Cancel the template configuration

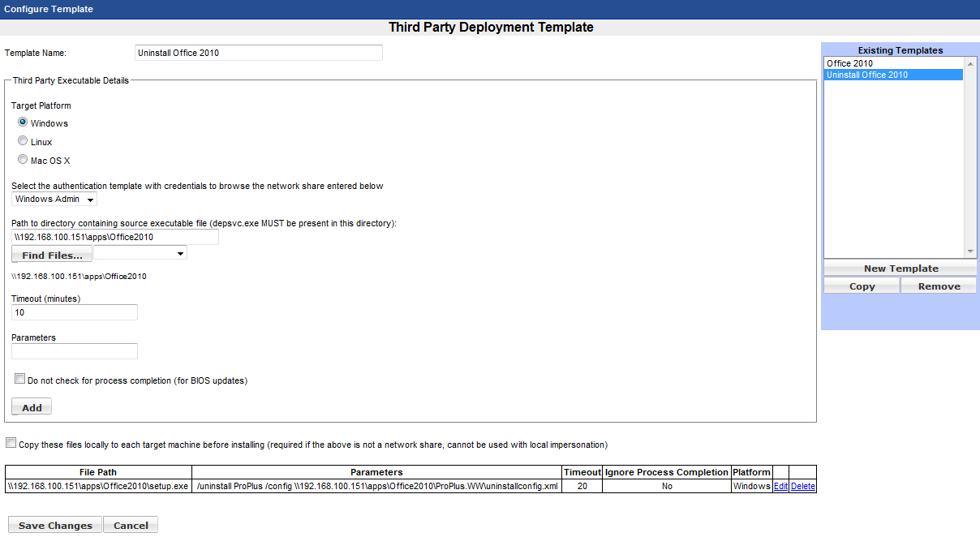[131, 525]
